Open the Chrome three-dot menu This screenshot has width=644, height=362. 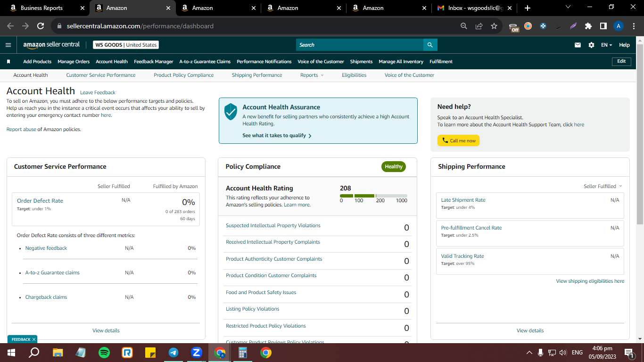pos(634,26)
